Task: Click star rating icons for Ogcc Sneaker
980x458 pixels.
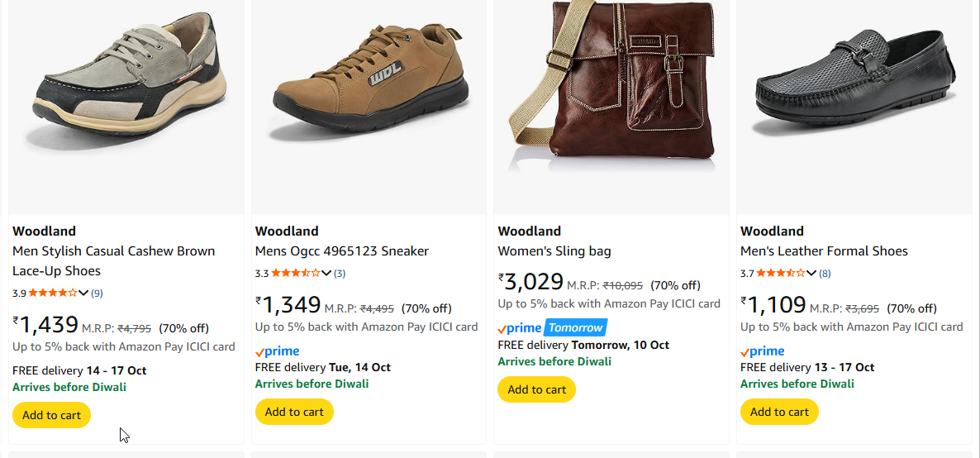Action: (x=295, y=273)
